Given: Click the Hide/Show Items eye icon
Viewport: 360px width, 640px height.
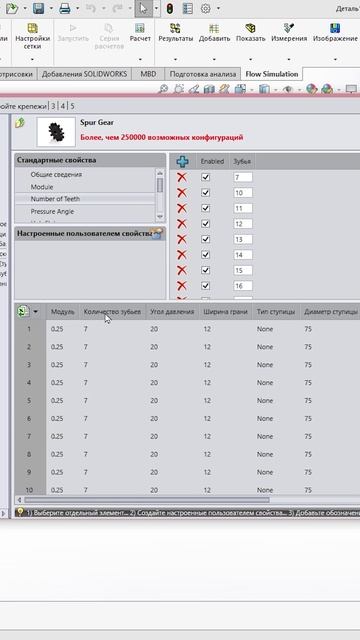Looking at the screenshot, I should [288, 89].
